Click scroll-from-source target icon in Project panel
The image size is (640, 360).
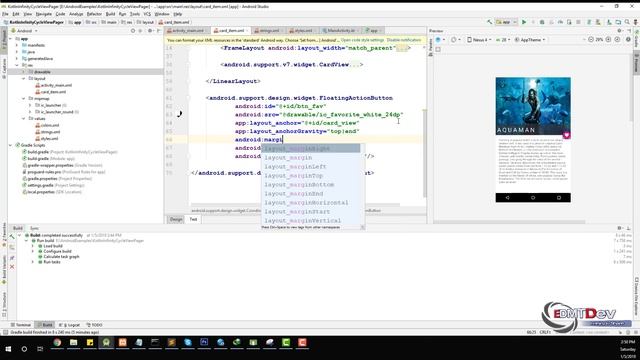133,31
